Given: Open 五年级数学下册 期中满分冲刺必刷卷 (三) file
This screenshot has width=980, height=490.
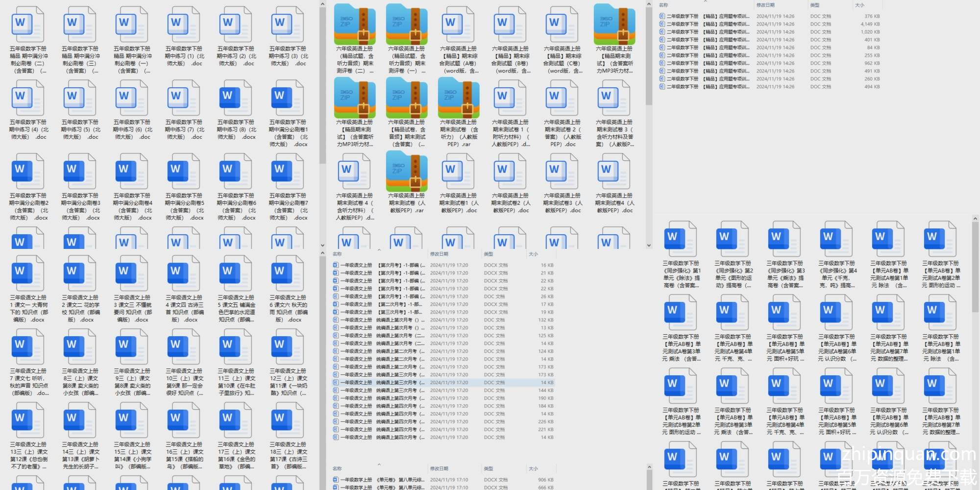Looking at the screenshot, I should pyautogui.click(x=80, y=24).
